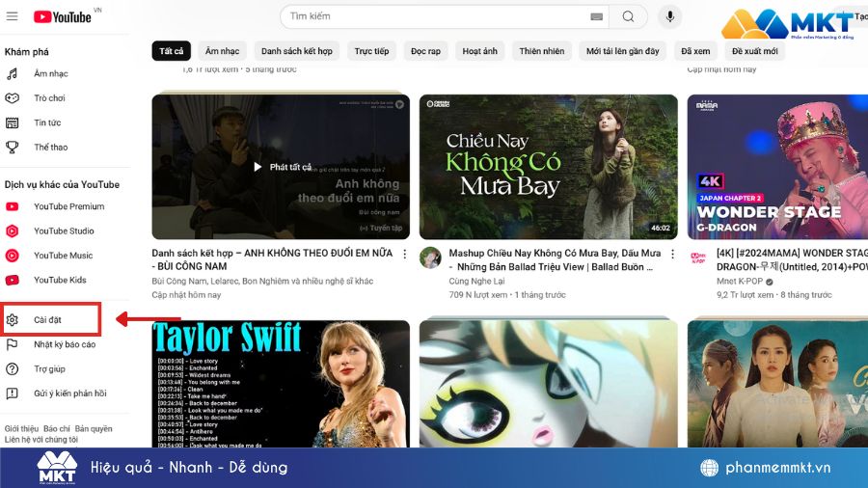This screenshot has width=868, height=488.
Task: Open Nhật ký báo cáo report history
Action: pos(64,344)
